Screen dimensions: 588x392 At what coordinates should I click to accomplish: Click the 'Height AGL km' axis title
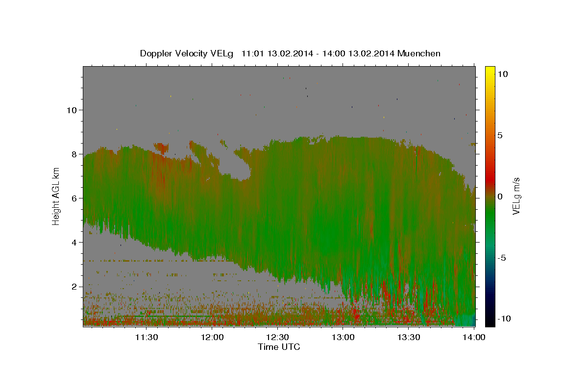coord(56,196)
